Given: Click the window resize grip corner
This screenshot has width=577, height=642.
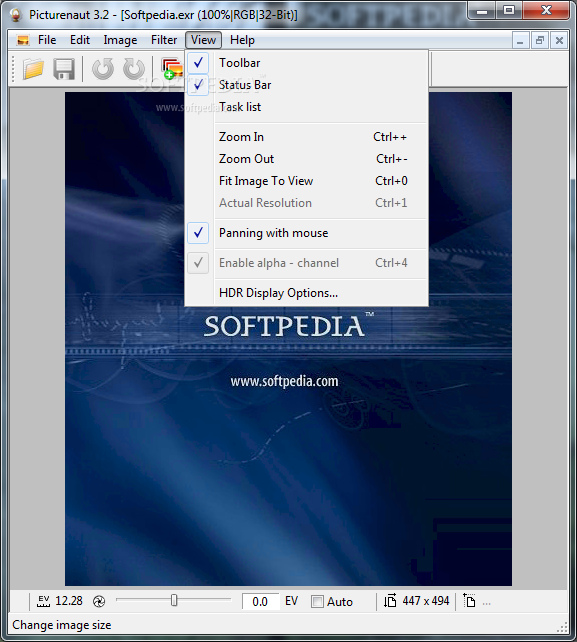Looking at the screenshot, I should click(562, 627).
